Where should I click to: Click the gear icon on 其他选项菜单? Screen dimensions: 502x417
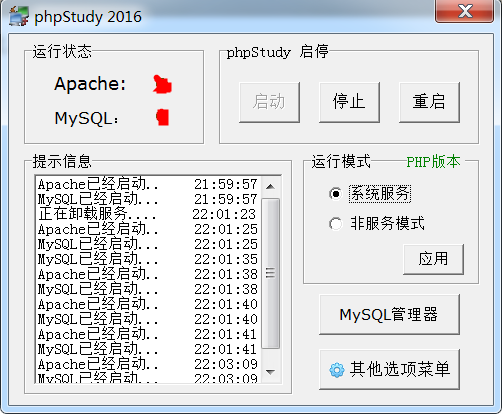click(x=337, y=370)
